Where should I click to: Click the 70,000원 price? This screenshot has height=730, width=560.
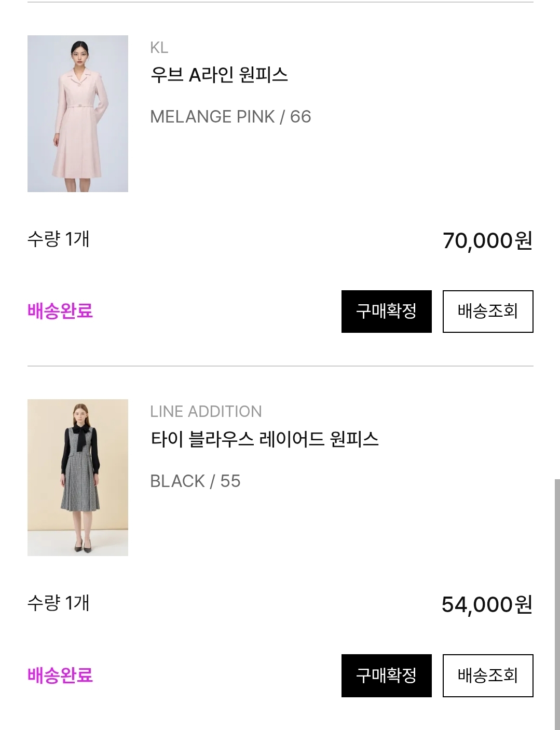point(487,240)
